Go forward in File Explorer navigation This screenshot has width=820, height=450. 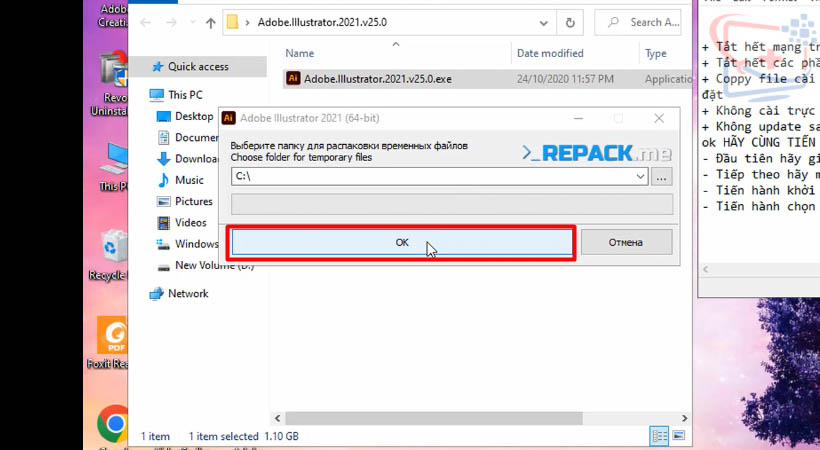[x=171, y=22]
